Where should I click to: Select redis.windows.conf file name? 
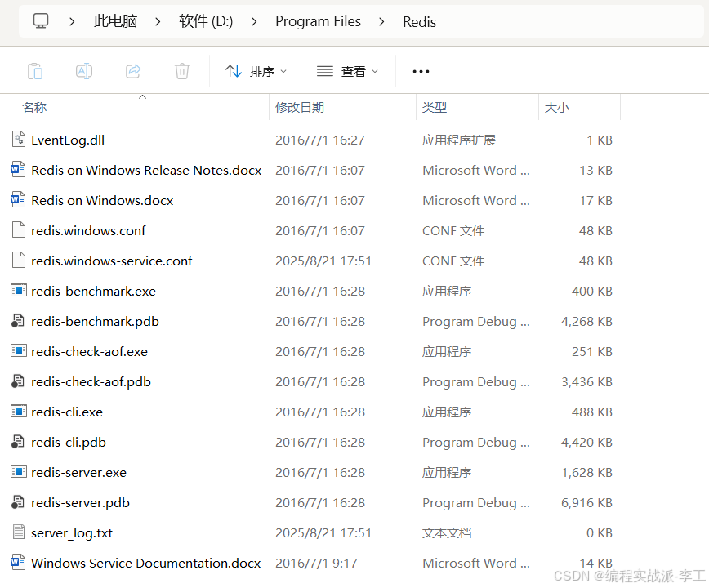tap(88, 231)
